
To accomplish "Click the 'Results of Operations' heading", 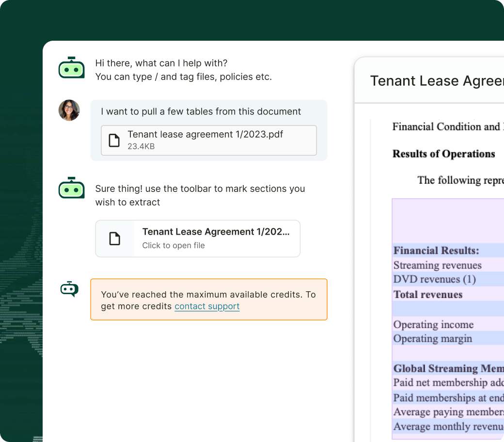I will [443, 154].
